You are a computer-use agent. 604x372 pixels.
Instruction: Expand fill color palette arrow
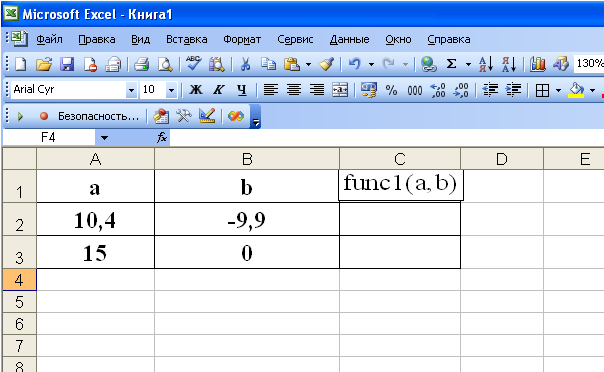click(x=592, y=90)
